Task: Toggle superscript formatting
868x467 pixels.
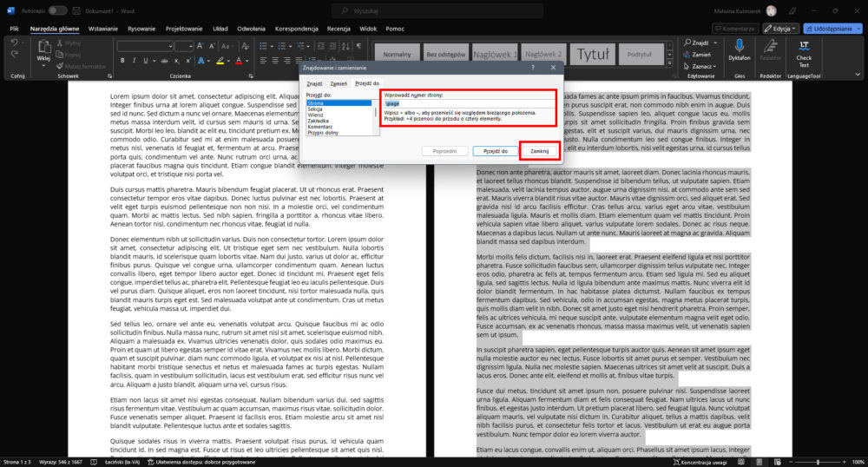Action: (x=188, y=60)
